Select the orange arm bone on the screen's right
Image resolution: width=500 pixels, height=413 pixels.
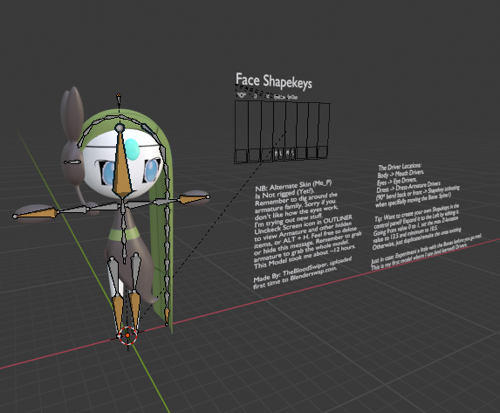point(192,199)
